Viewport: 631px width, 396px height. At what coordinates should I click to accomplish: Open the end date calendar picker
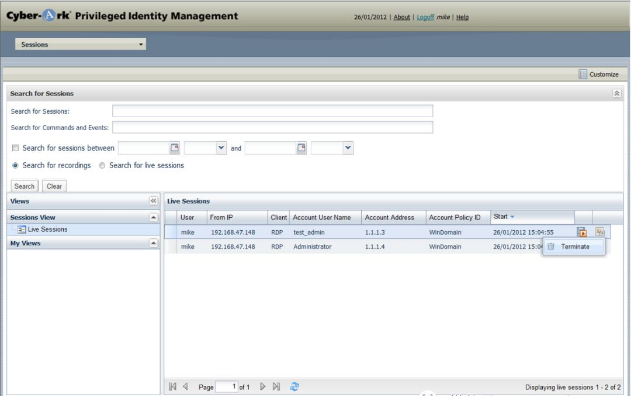[x=301, y=148]
